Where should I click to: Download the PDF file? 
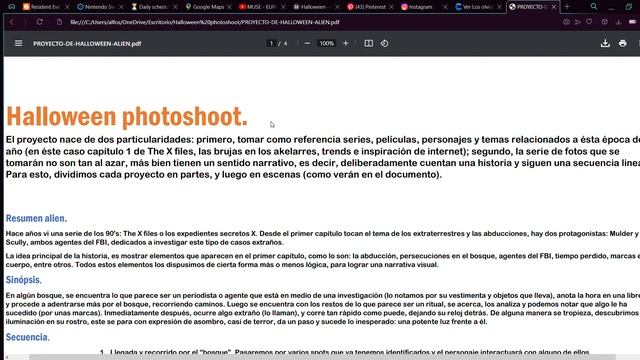[x=605, y=43]
